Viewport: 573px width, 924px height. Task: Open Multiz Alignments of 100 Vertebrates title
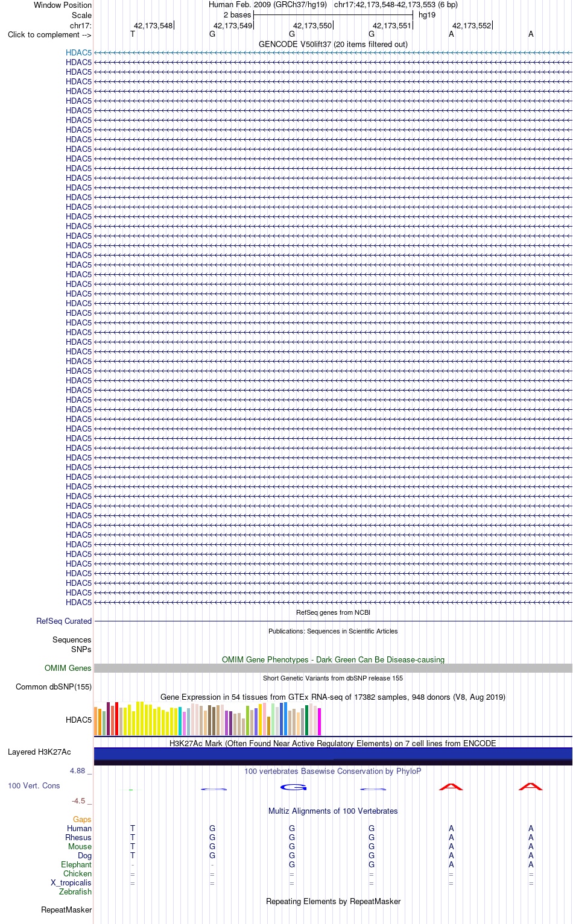click(x=333, y=811)
